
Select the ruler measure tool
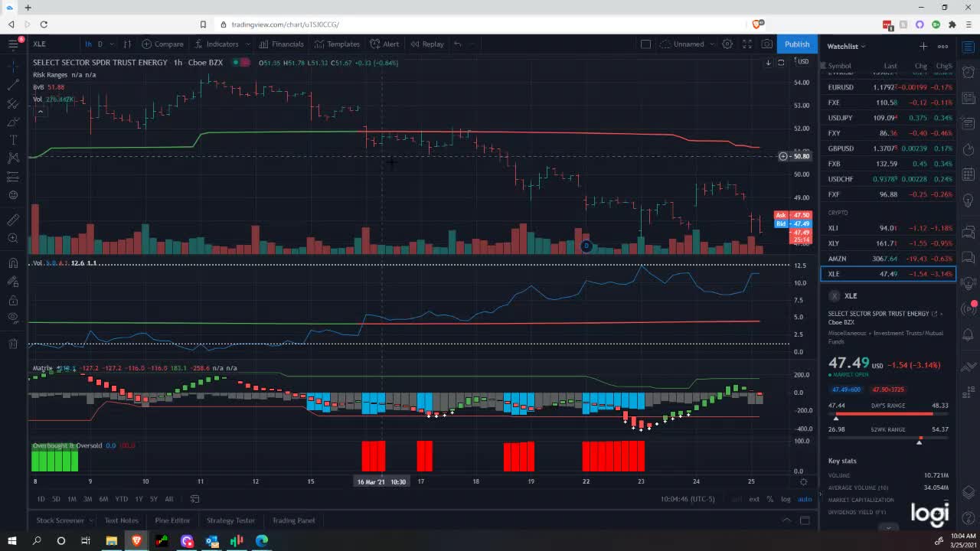(x=13, y=220)
